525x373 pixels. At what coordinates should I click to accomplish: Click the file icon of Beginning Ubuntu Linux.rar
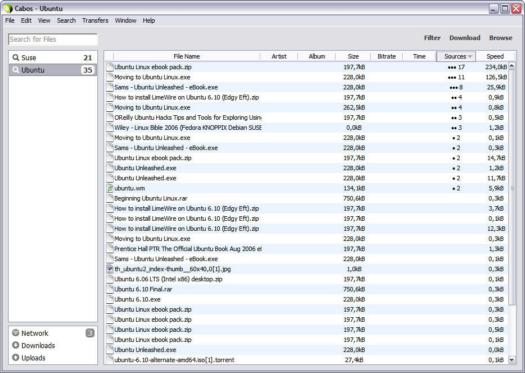[110, 198]
